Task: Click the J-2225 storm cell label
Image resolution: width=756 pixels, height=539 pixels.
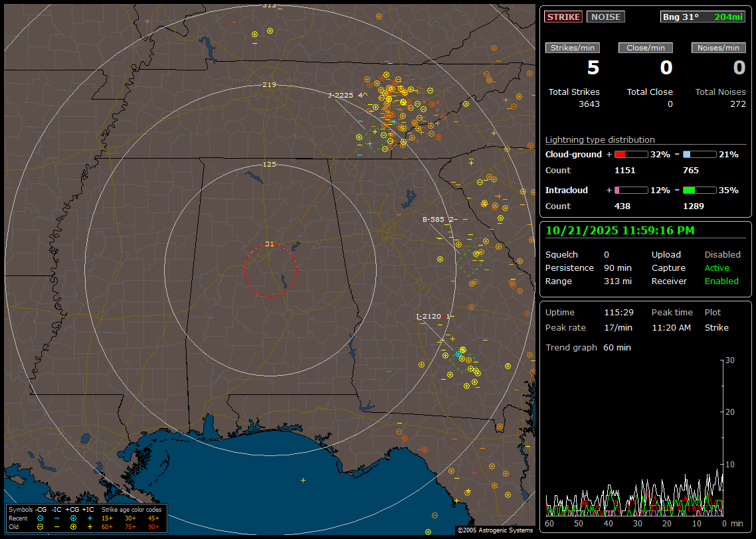Action: pyautogui.click(x=341, y=95)
